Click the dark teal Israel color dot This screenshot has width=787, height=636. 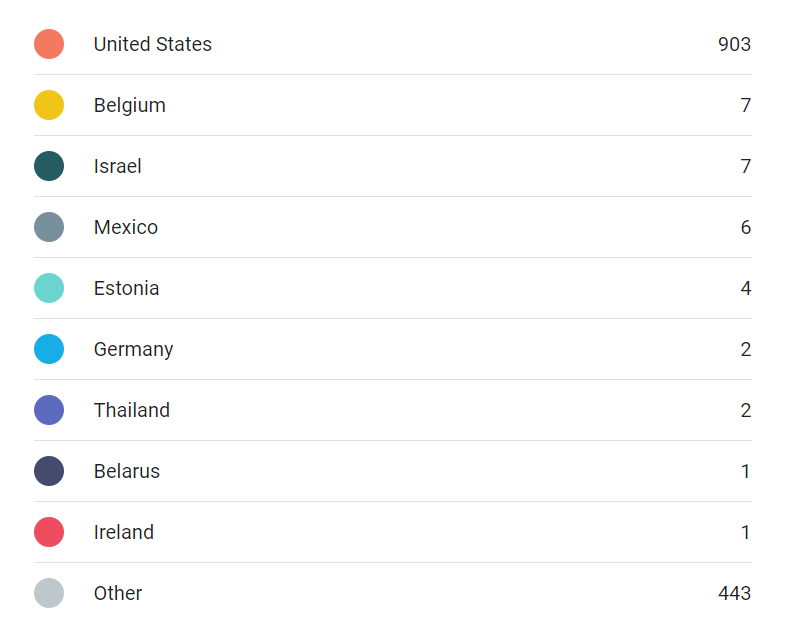pos(49,166)
